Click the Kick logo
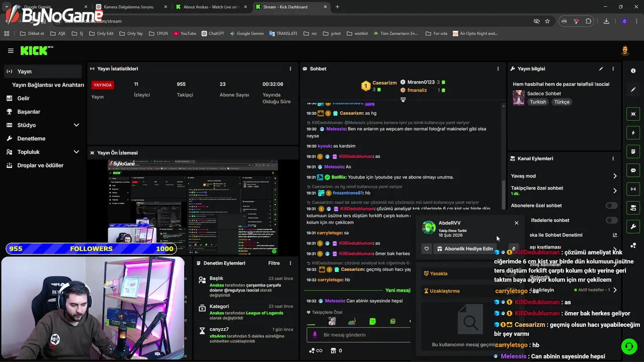This screenshot has height=362, width=644. pyautogui.click(x=36, y=50)
